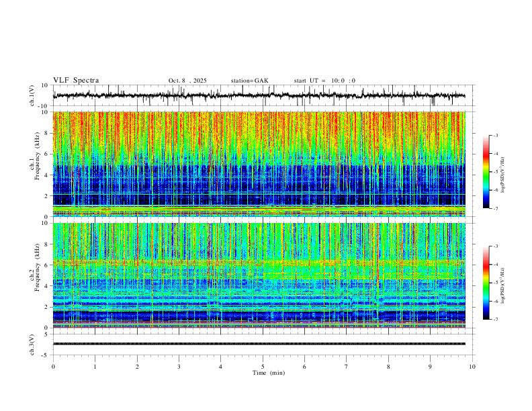
Task: Click tick "5" on the Time axis
Action: (263, 367)
